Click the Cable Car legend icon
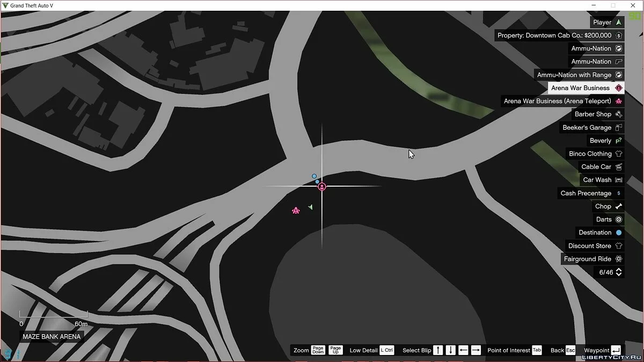 [619, 167]
